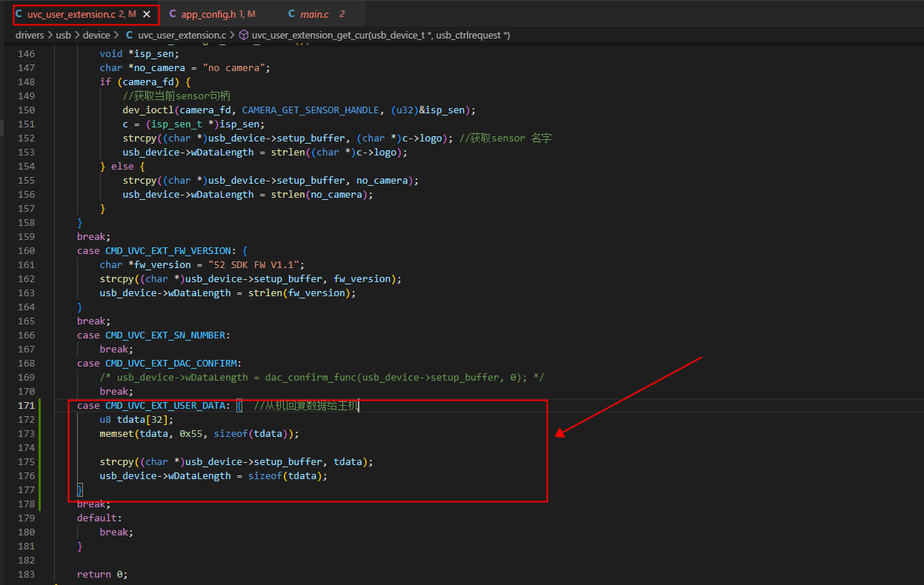Open uvc_user_extension.c breadcrumb file list
The width and height of the screenshot is (924, 585).
pos(182,35)
